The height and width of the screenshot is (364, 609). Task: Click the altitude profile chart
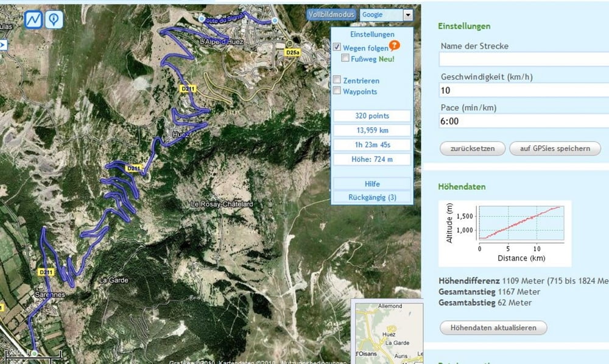505,233
